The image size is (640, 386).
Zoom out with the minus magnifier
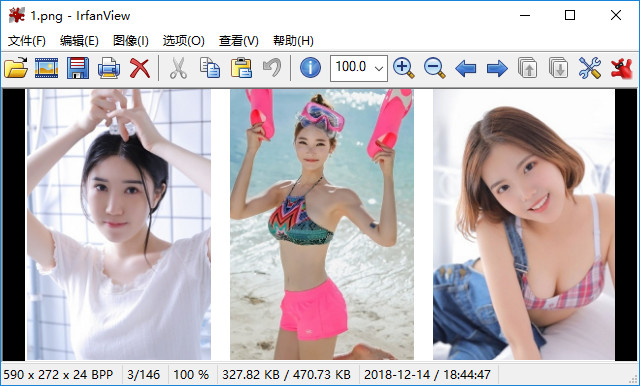[434, 68]
